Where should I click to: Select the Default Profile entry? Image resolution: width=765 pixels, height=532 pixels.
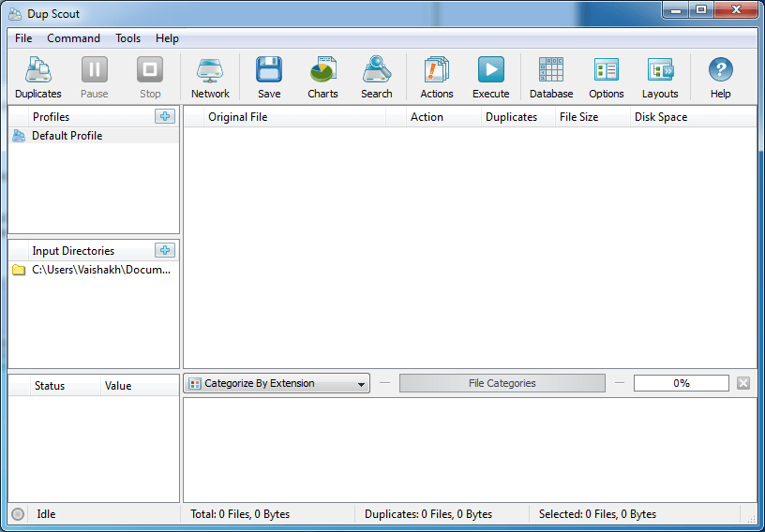tap(94, 136)
